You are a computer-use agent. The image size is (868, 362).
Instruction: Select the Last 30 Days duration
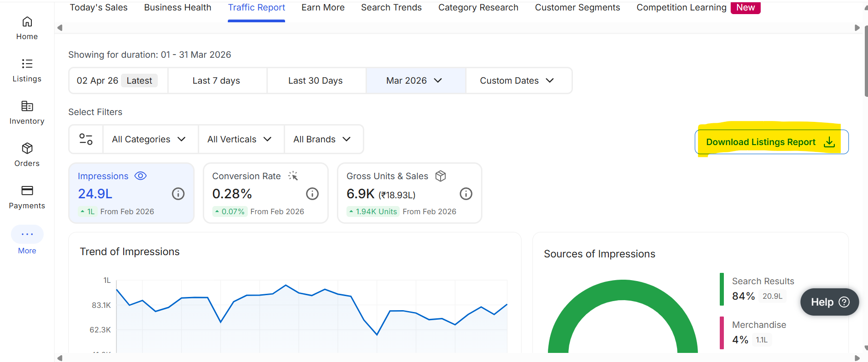click(316, 81)
